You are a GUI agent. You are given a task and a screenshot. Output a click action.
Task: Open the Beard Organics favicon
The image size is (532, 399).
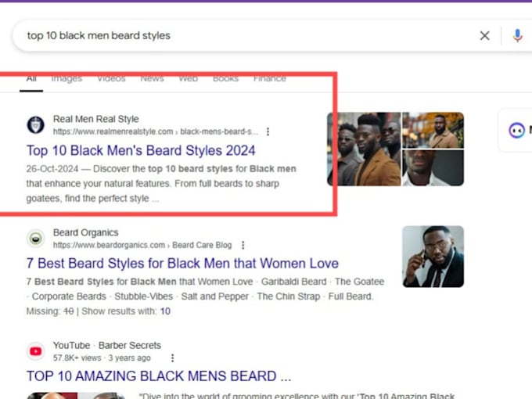pyautogui.click(x=36, y=239)
